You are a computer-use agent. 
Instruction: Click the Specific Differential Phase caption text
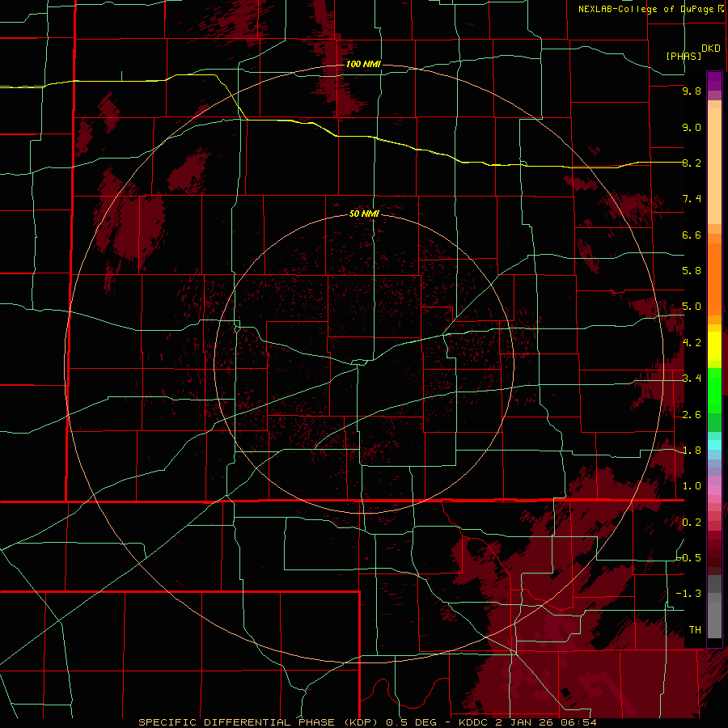[x=368, y=722]
